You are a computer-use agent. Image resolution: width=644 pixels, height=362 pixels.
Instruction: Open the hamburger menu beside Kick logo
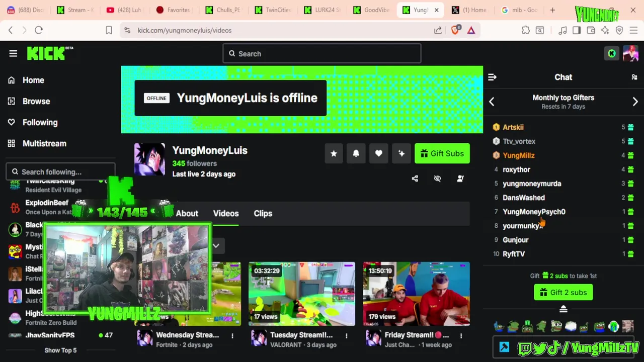pyautogui.click(x=13, y=53)
